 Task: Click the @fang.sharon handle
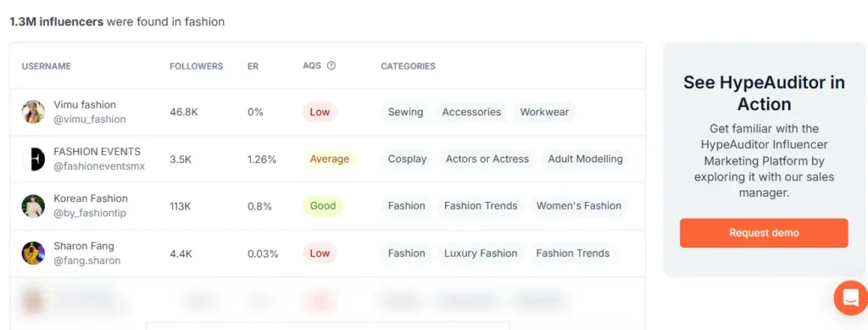(x=87, y=260)
